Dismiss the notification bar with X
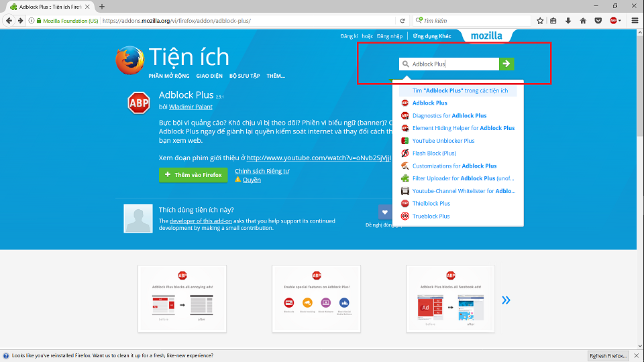The width and height of the screenshot is (644, 362). click(x=636, y=355)
